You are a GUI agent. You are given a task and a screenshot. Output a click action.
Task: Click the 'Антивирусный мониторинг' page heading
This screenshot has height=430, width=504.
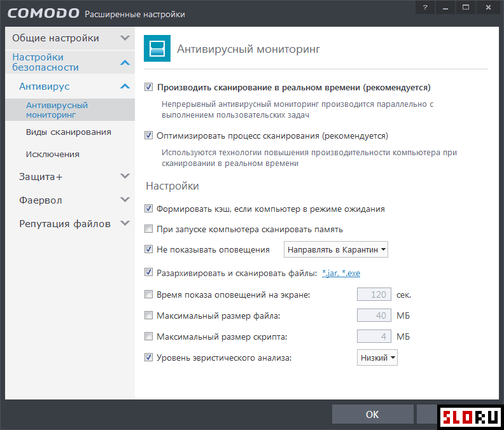click(248, 49)
